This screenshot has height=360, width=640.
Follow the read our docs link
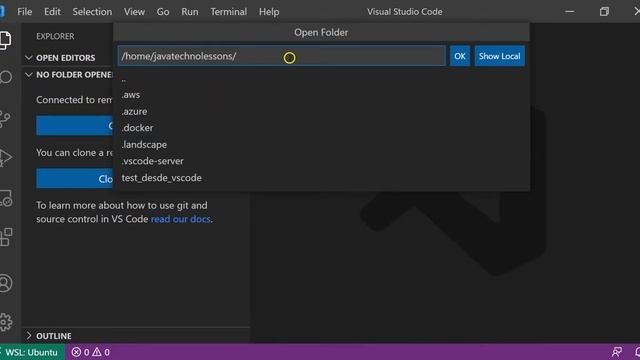pyautogui.click(x=181, y=219)
